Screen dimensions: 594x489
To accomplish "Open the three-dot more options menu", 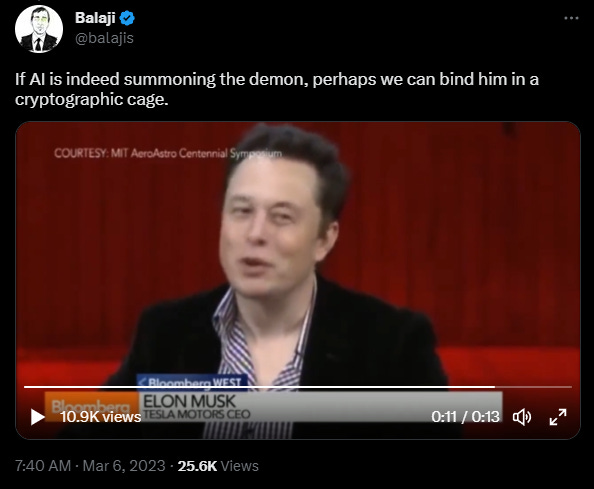I will point(571,18).
